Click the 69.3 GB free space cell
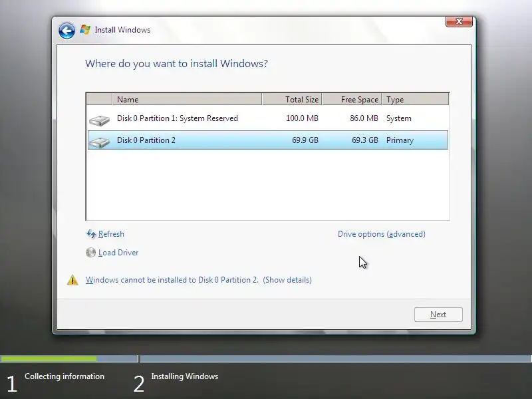This screenshot has width=532, height=399. [364, 140]
